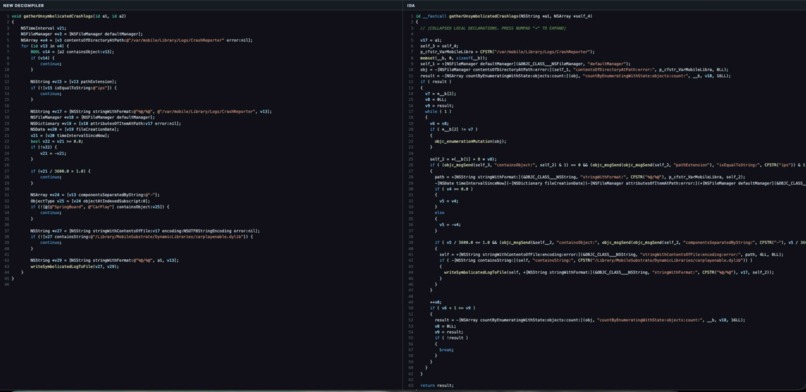The height and width of the screenshot is (392, 806).
Task: Click the 'v17 = a1;' line in IDA
Action: click(x=431, y=40)
